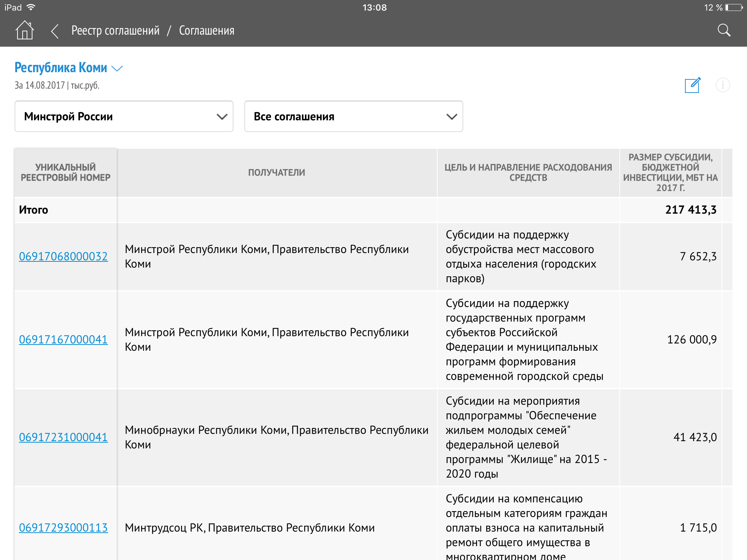Open the info circle icon
This screenshot has width=747, height=560.
723,85
